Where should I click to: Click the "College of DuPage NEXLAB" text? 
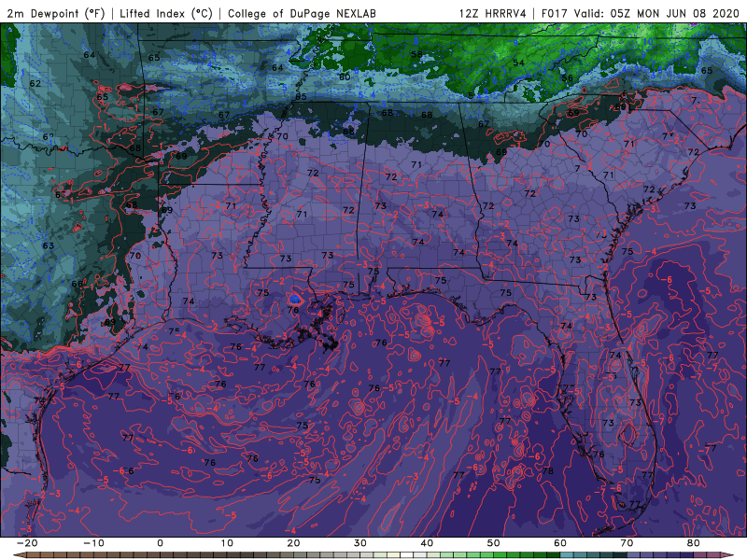[x=302, y=13]
